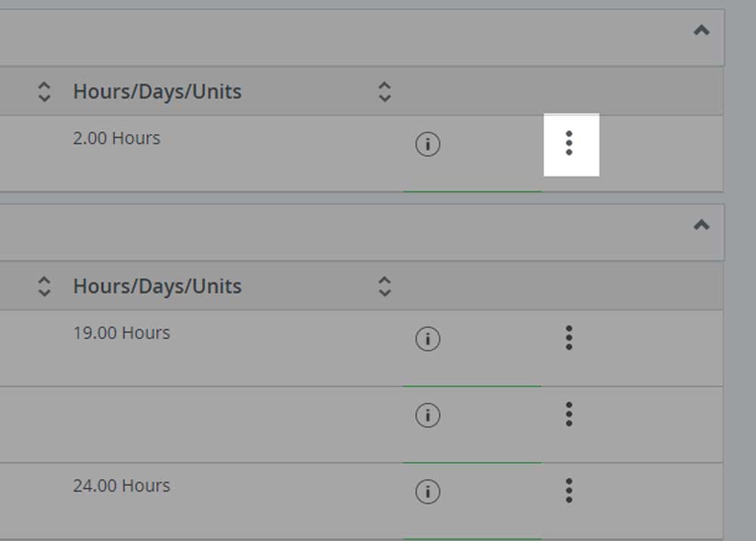This screenshot has height=541, width=756.
Task: Open the actions menu on the blank hours row
Action: (569, 415)
